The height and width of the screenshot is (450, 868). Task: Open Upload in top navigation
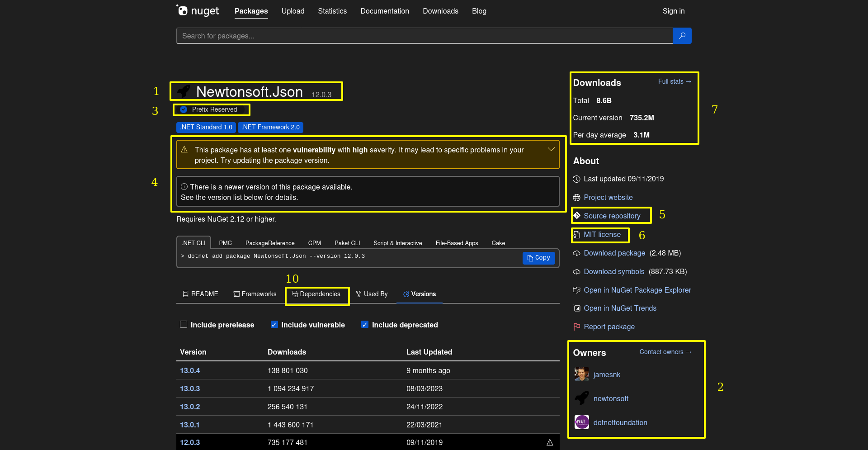pos(293,11)
